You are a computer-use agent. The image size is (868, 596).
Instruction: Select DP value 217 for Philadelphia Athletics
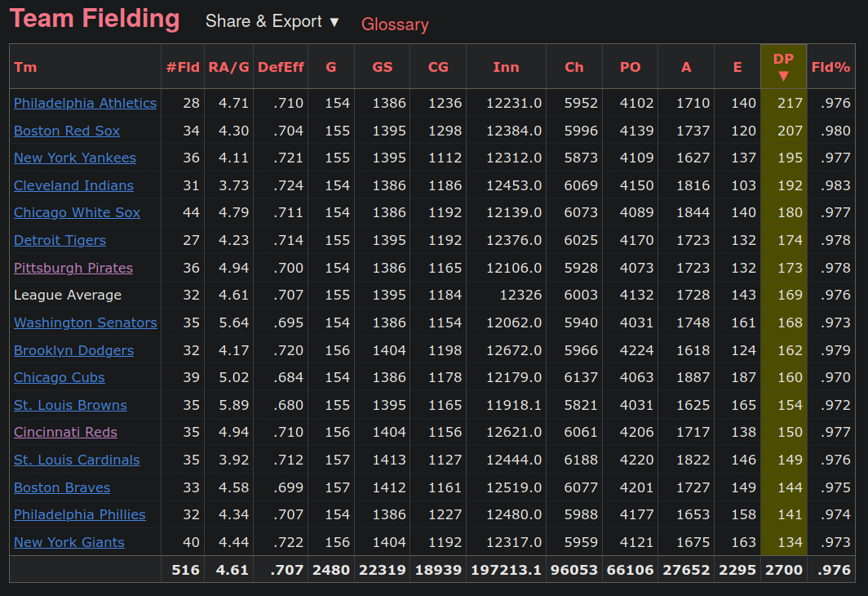[x=790, y=103]
